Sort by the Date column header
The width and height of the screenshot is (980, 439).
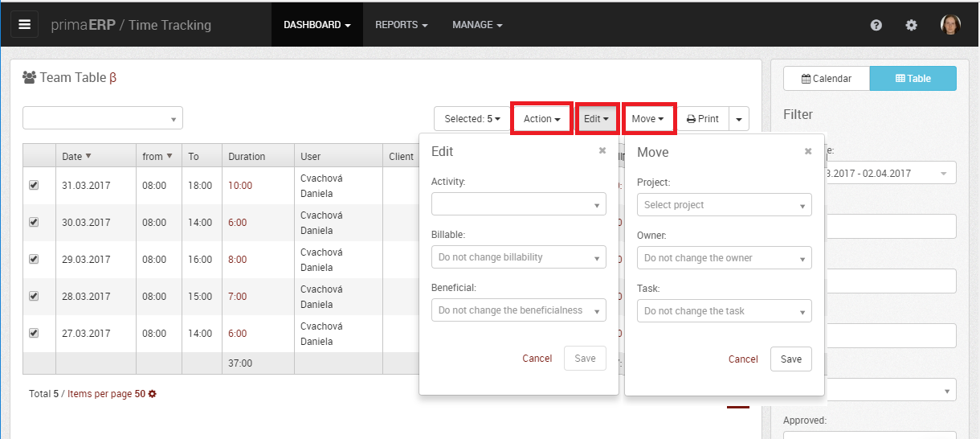[x=96, y=156]
